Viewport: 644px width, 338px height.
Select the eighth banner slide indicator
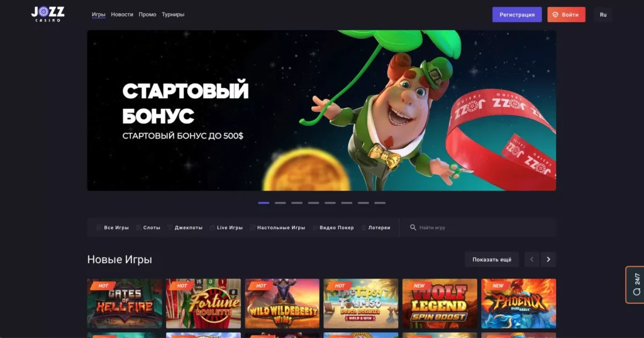tap(380, 203)
